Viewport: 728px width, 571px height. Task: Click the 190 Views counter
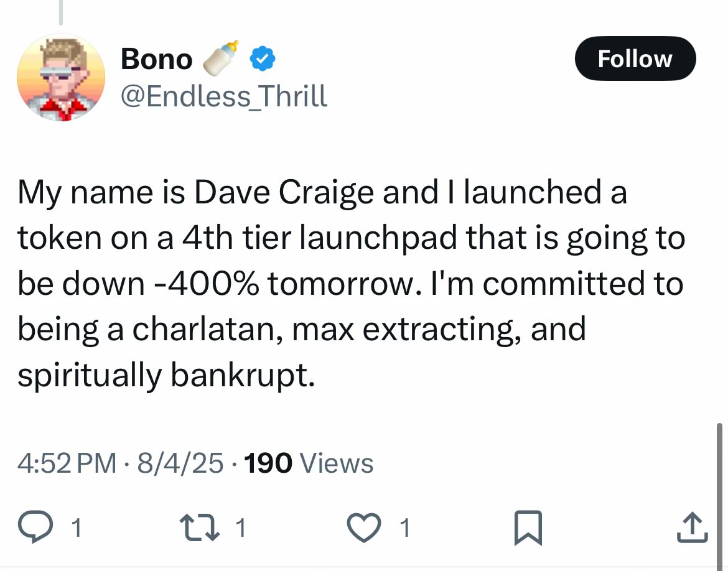point(308,463)
